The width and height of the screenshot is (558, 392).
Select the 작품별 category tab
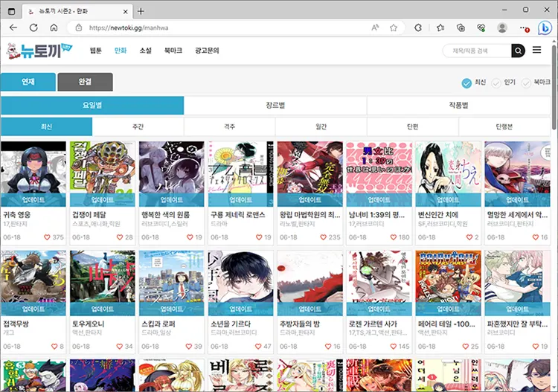[x=459, y=106]
